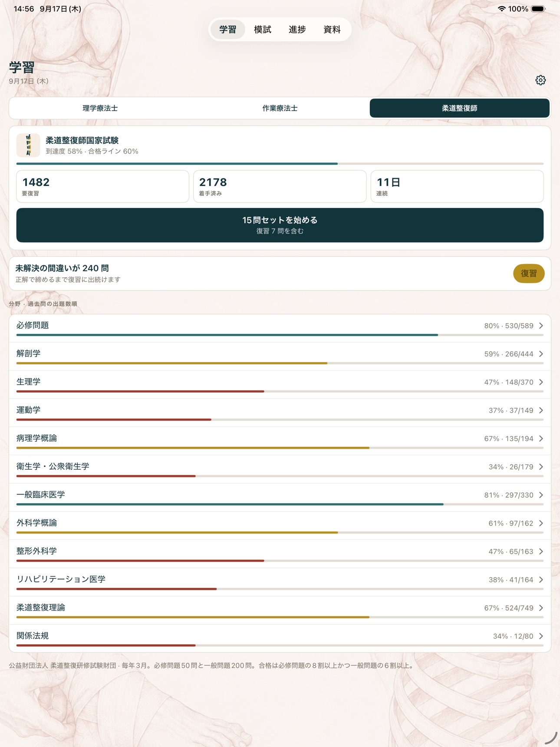Tap the 生理学 progress bar
This screenshot has height=747, width=560.
click(x=280, y=391)
